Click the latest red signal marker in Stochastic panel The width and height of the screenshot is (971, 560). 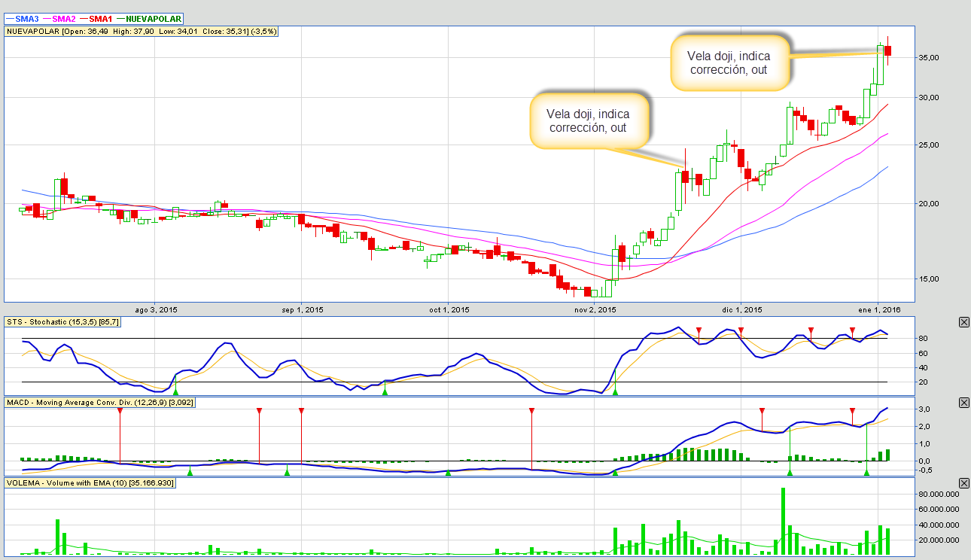(852, 330)
